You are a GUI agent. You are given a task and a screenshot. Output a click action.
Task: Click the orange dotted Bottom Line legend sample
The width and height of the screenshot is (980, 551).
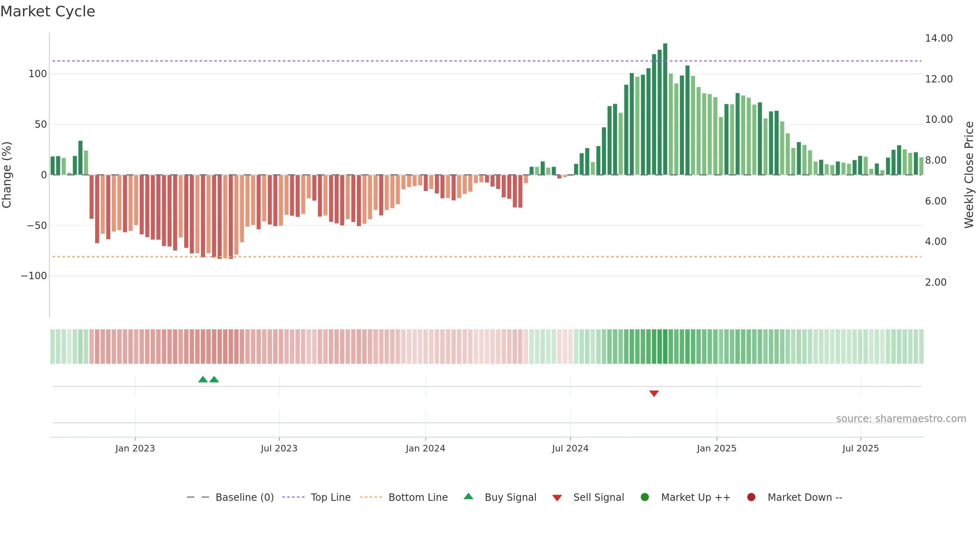(x=371, y=497)
